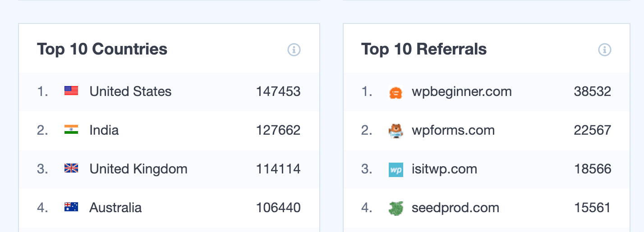
Task: Select the United Kingdom country name
Action: [138, 169]
